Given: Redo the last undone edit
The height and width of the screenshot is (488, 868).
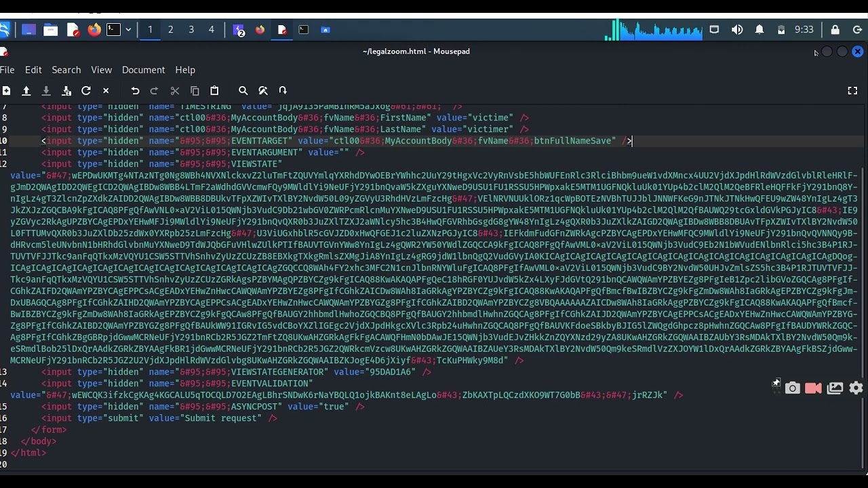Looking at the screenshot, I should click(155, 91).
